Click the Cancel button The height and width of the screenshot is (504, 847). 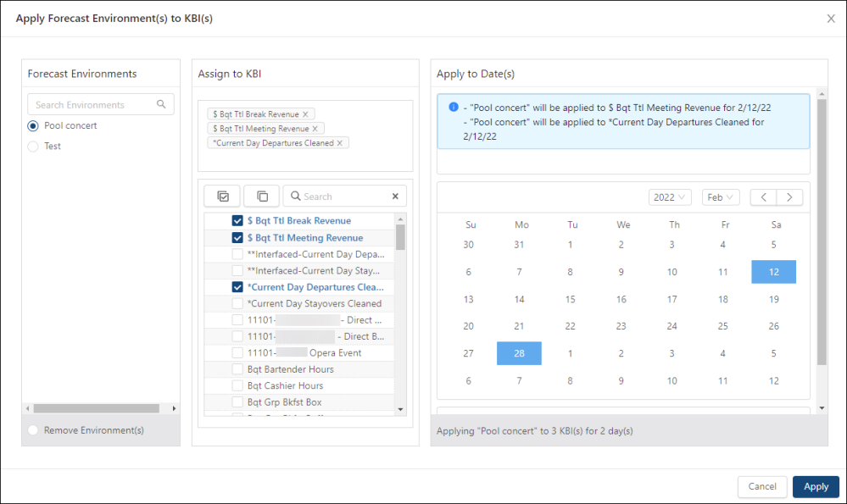(762, 487)
